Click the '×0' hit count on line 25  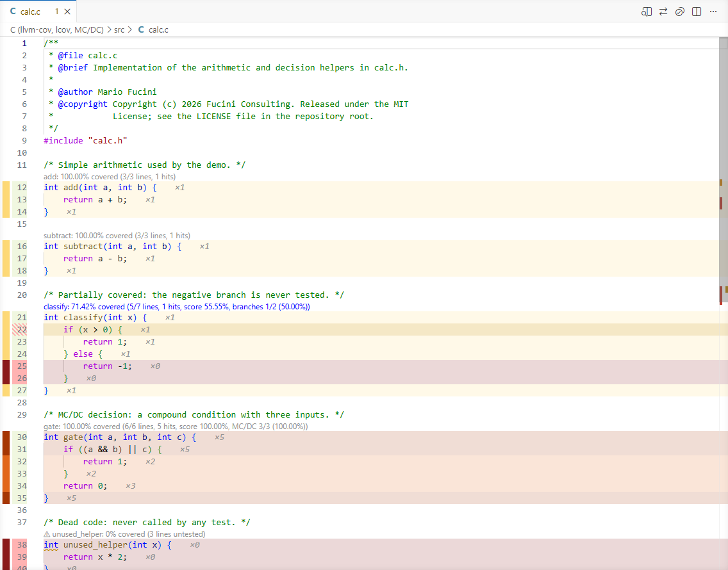pos(155,366)
